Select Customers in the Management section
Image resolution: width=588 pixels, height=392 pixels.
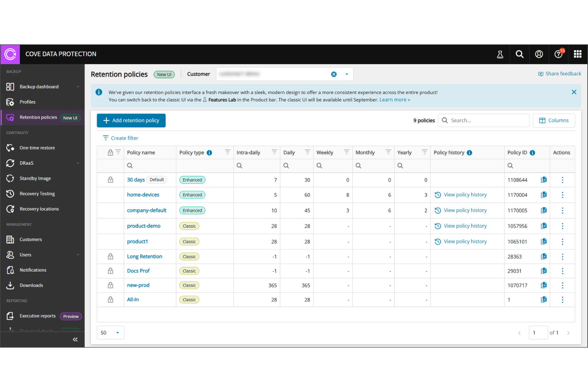30,239
